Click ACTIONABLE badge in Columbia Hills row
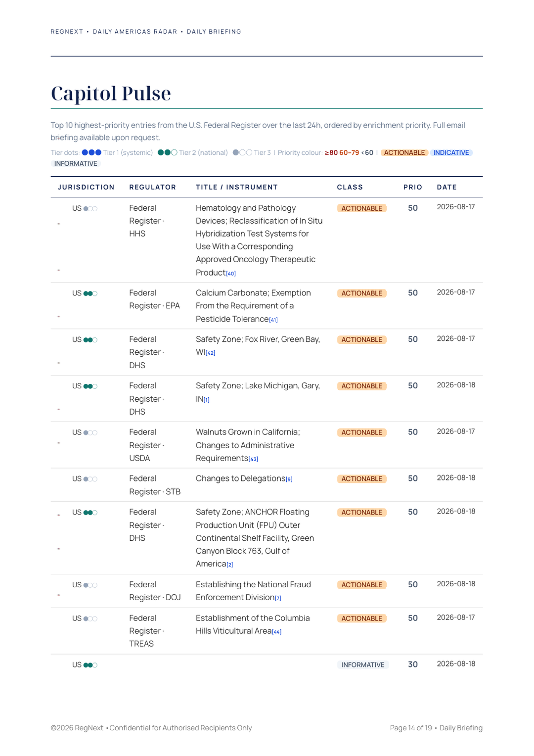Screen dimensions: 534x756 362,618
